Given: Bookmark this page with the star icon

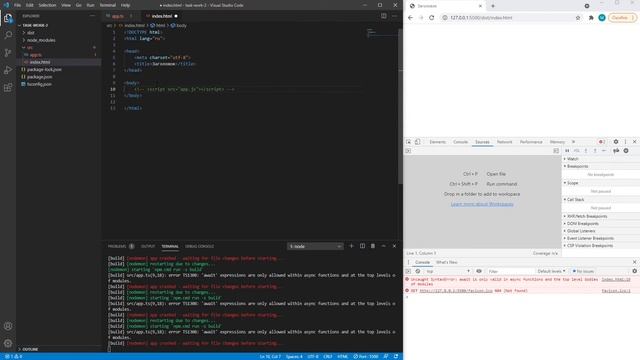Looking at the screenshot, I should 578,18.
